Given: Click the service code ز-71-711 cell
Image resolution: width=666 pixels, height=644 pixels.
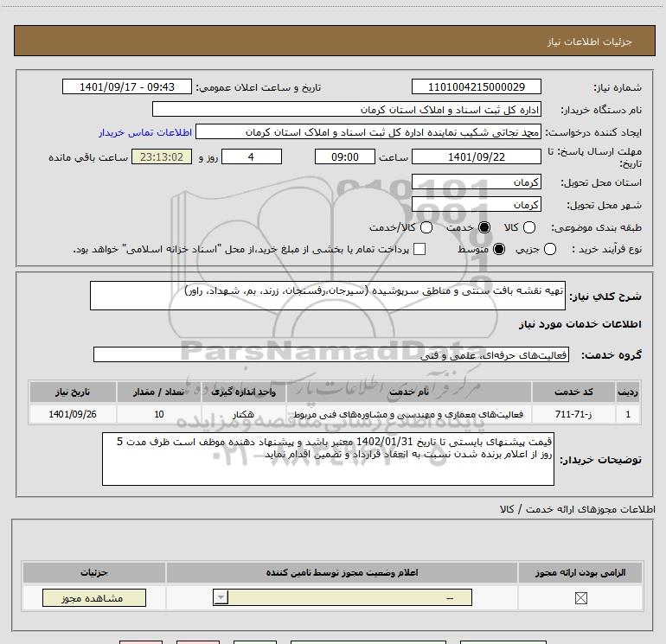Looking at the screenshot, I should pos(573,414).
